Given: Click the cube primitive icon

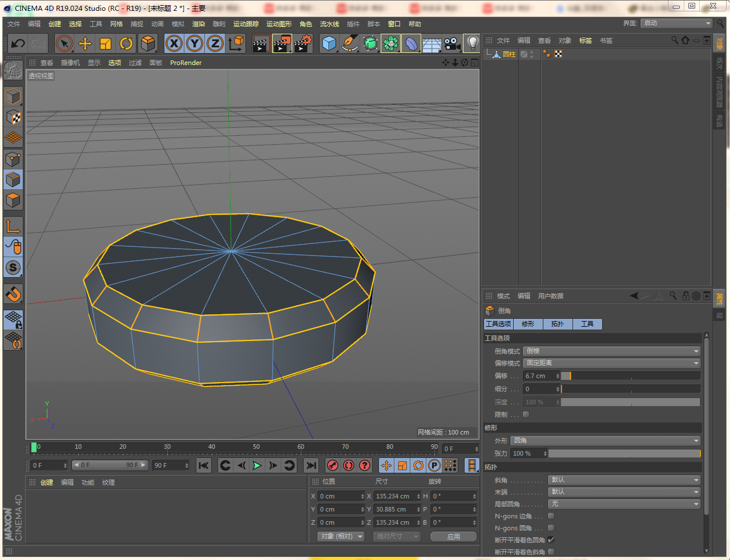Looking at the screenshot, I should pyautogui.click(x=329, y=43).
